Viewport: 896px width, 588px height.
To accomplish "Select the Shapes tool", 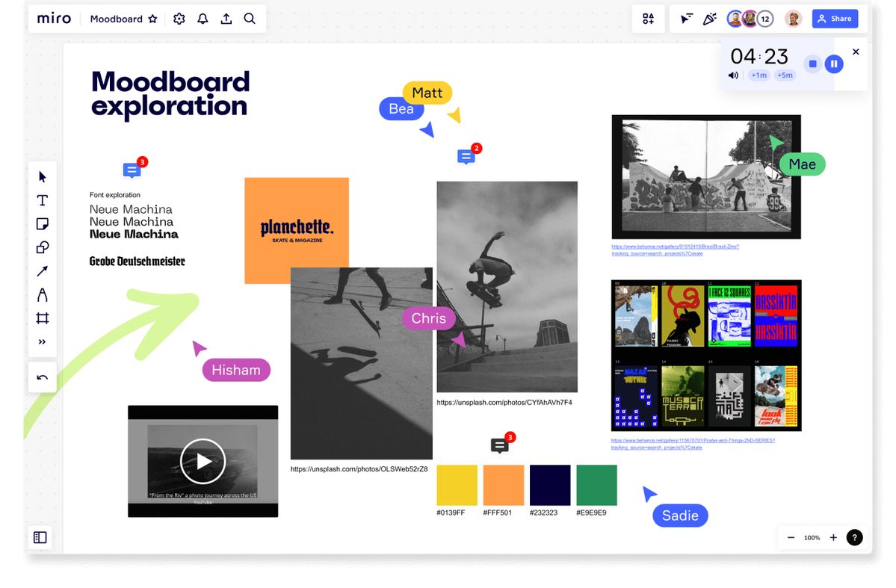I will 43,247.
